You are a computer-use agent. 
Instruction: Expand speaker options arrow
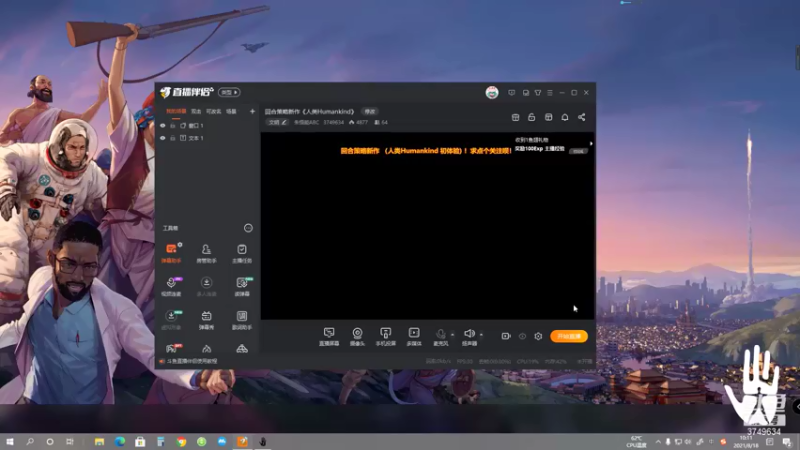coord(481,335)
